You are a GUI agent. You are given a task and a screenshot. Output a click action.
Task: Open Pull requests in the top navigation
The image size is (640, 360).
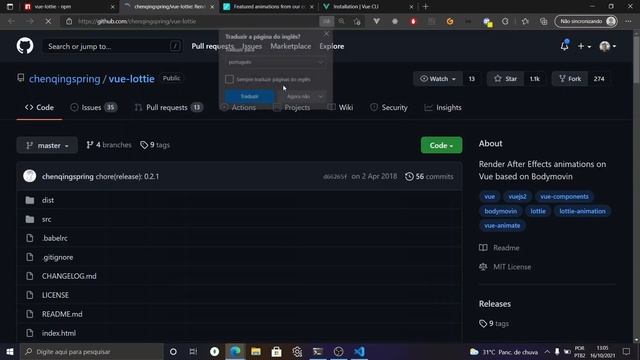pos(213,47)
